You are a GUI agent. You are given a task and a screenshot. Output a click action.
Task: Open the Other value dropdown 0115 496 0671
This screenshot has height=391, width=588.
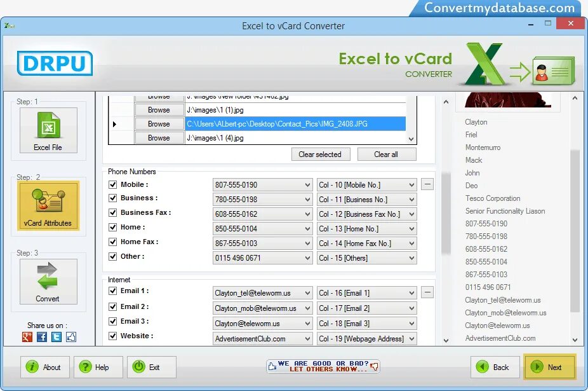pyautogui.click(x=262, y=258)
